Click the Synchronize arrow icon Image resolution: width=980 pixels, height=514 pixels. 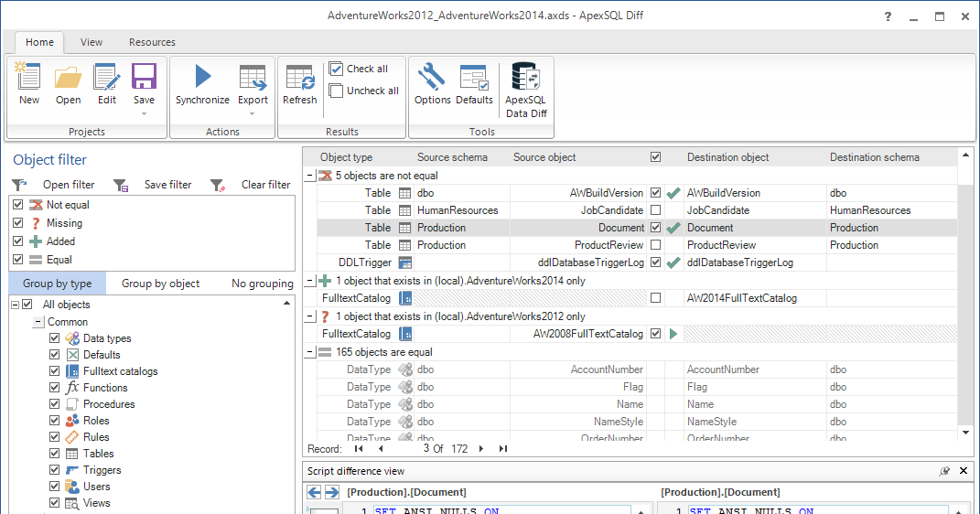[x=202, y=77]
